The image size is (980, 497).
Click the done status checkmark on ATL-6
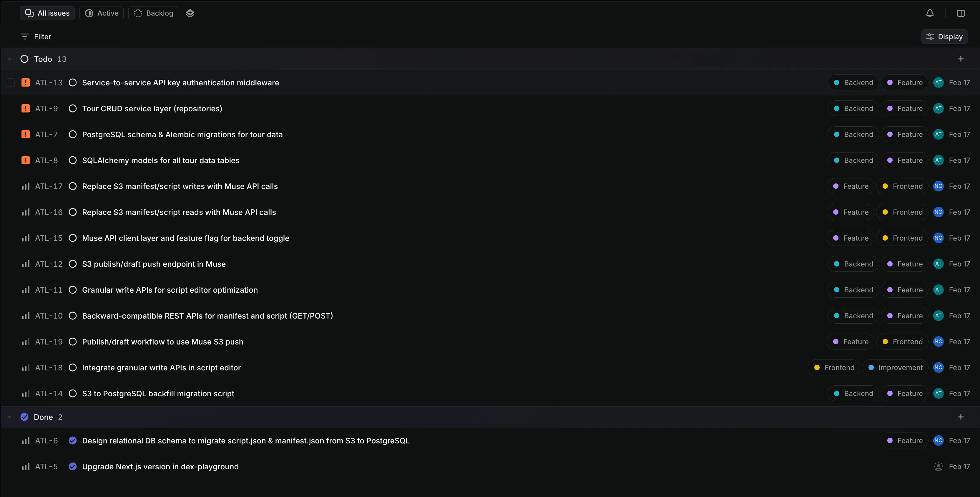73,440
